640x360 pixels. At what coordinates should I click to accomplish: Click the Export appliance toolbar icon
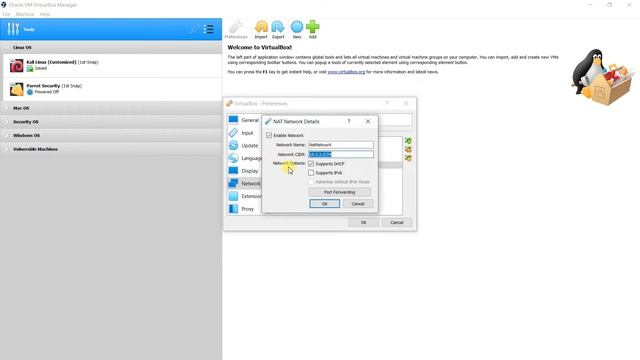coord(278,27)
